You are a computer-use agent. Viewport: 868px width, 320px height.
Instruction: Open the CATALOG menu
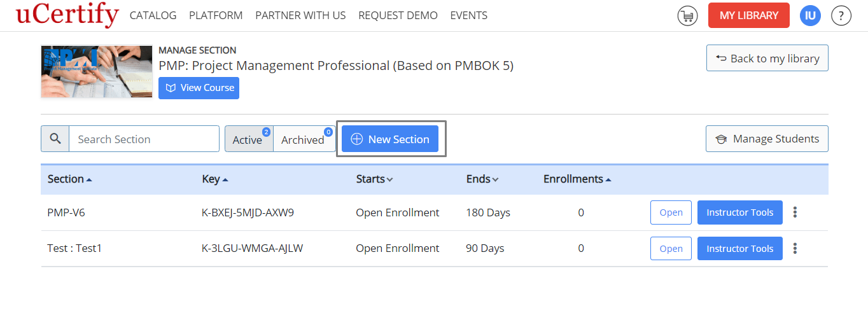coord(153,15)
